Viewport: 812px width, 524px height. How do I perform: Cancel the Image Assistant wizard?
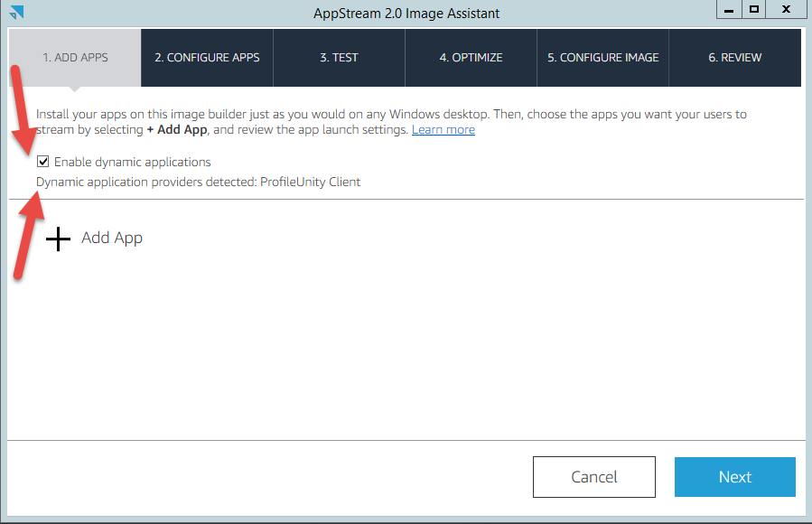coord(594,477)
